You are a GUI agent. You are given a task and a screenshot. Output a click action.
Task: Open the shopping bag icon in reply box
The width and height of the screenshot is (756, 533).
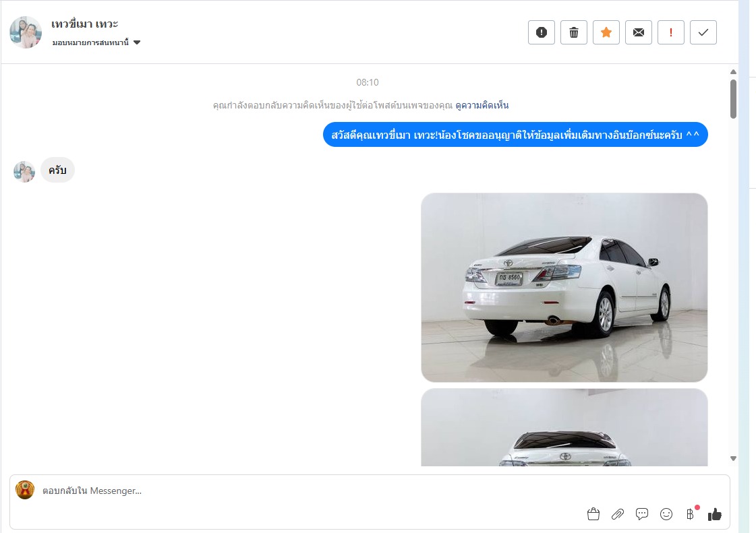point(593,514)
